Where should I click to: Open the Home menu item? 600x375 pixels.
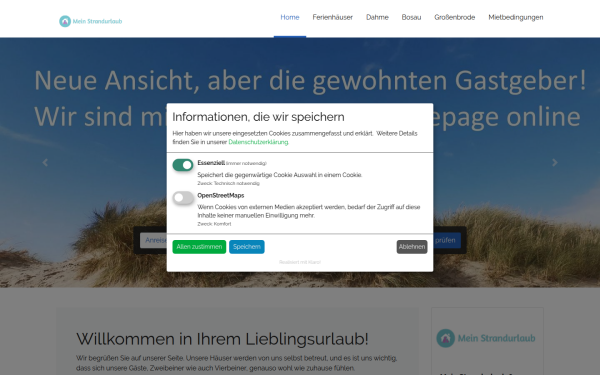[x=290, y=17]
